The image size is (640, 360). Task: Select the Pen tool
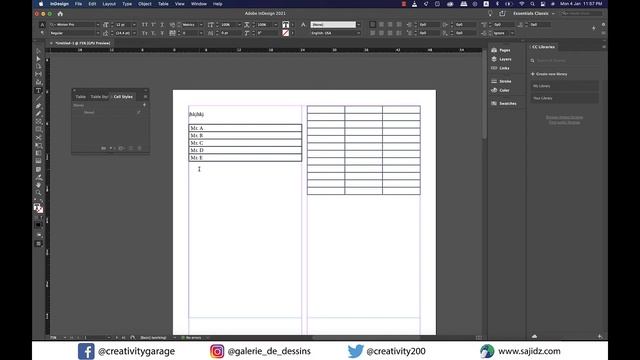point(38,106)
